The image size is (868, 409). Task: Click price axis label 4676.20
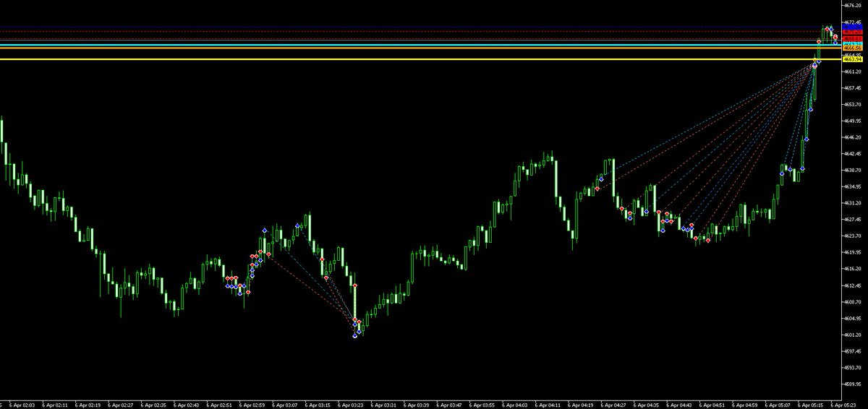click(x=853, y=6)
